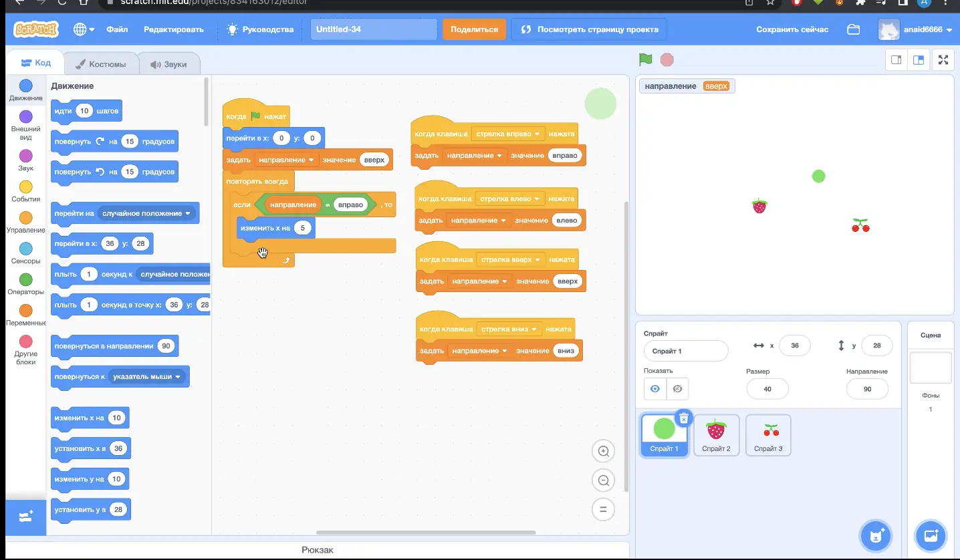Viewport: 960px width, 560px height.
Task: Select the Звук block category
Action: point(26,160)
